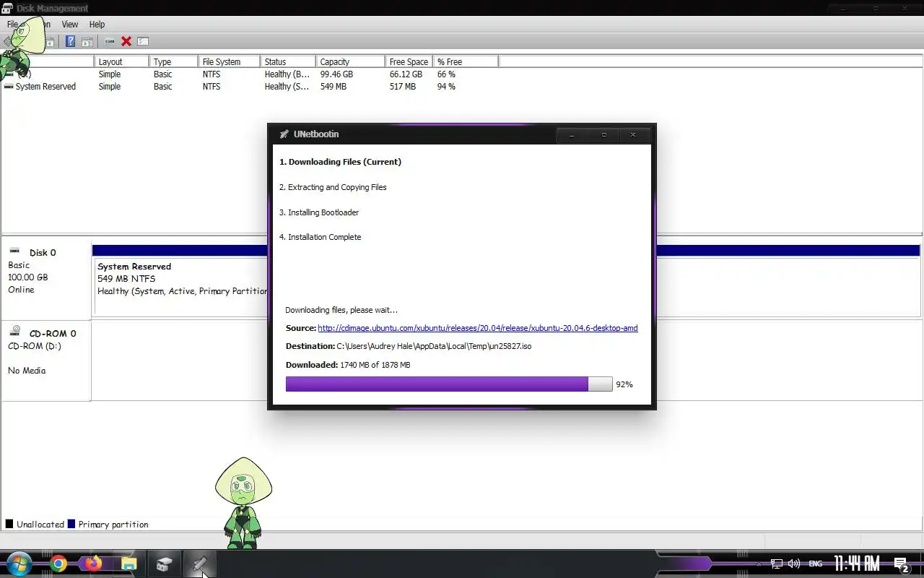The image size is (924, 578).
Task: Open the Help toolbar icon in Disk Management
Action: pos(70,41)
